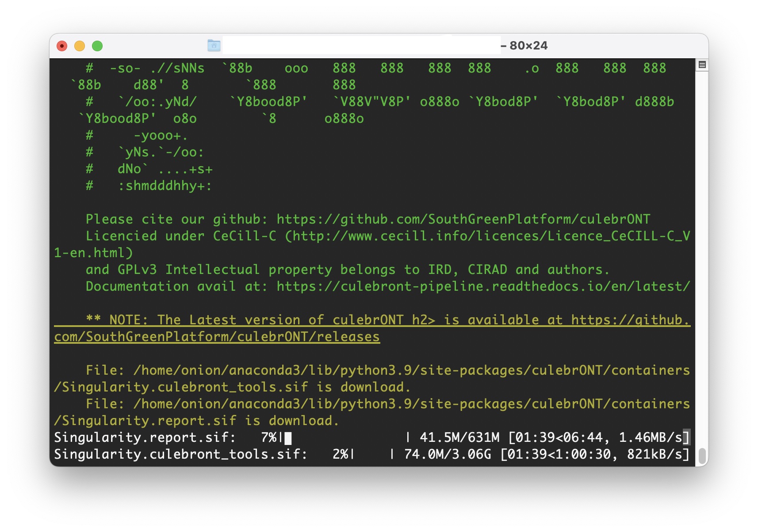Viewport: 758px width, 532px height.
Task: Click the text 'Please cite our github:'
Action: pyautogui.click(x=177, y=219)
